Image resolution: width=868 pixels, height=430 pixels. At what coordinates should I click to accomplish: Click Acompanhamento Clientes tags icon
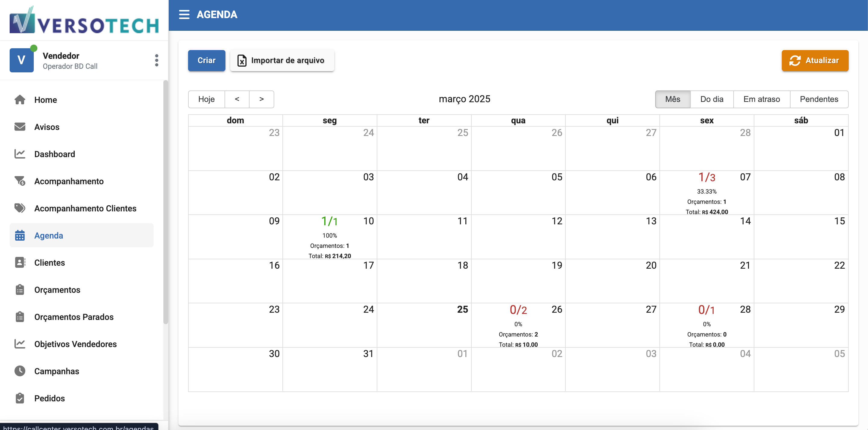point(20,208)
